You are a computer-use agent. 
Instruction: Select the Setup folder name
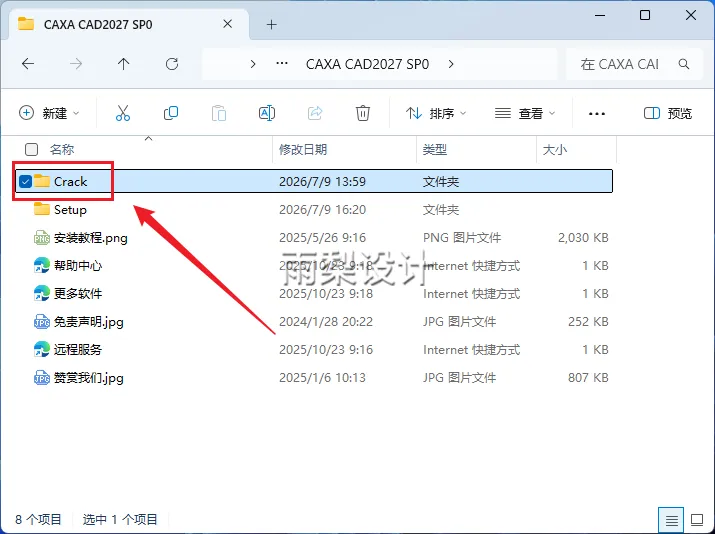[x=70, y=210]
